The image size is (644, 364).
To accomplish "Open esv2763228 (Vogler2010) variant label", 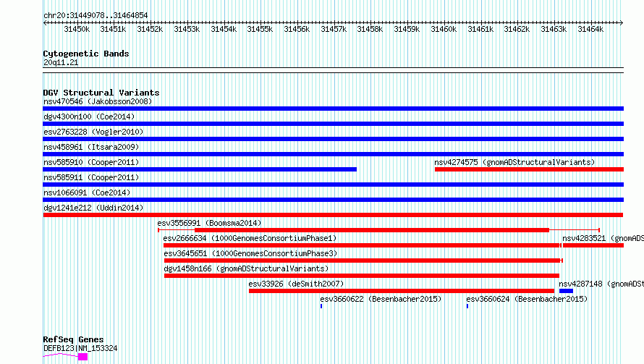I will click(93, 132).
